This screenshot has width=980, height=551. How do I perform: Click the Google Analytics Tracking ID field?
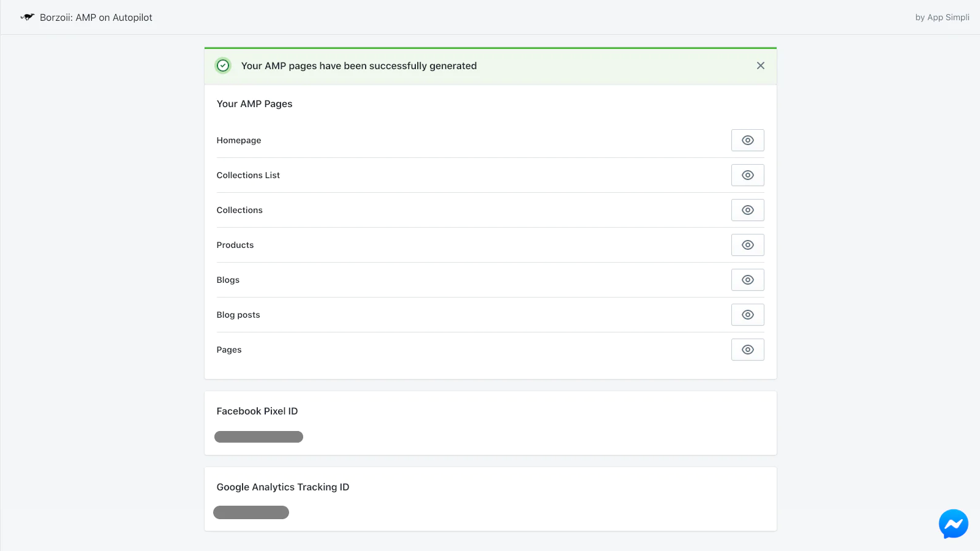[x=251, y=512]
